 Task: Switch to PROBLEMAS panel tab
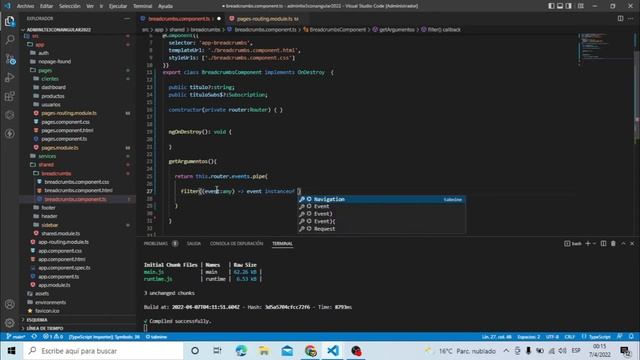click(x=156, y=243)
